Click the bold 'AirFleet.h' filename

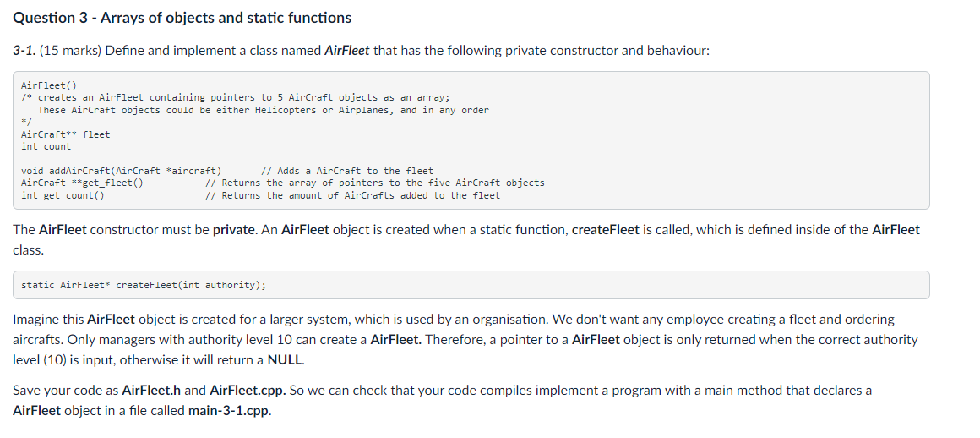pyautogui.click(x=151, y=391)
